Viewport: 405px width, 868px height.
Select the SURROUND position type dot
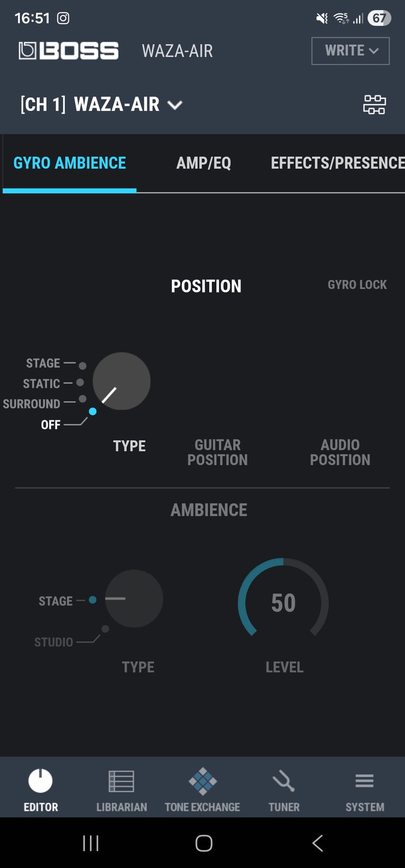[x=83, y=399]
